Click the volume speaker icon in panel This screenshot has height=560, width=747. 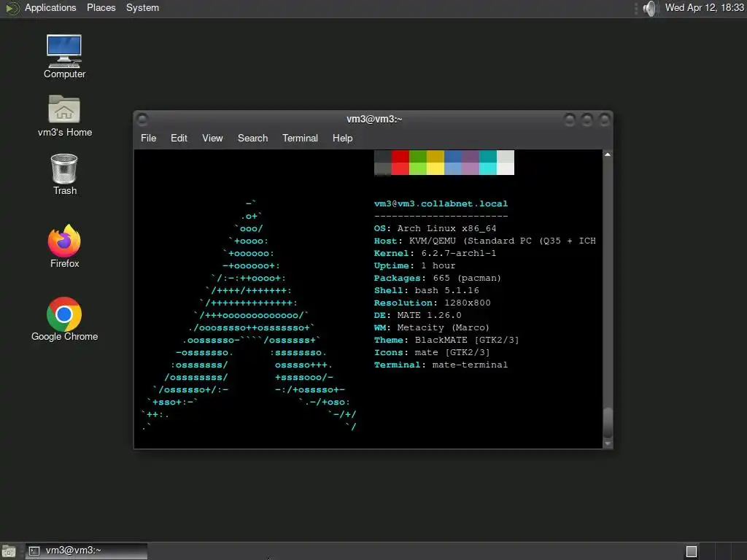(x=650, y=8)
